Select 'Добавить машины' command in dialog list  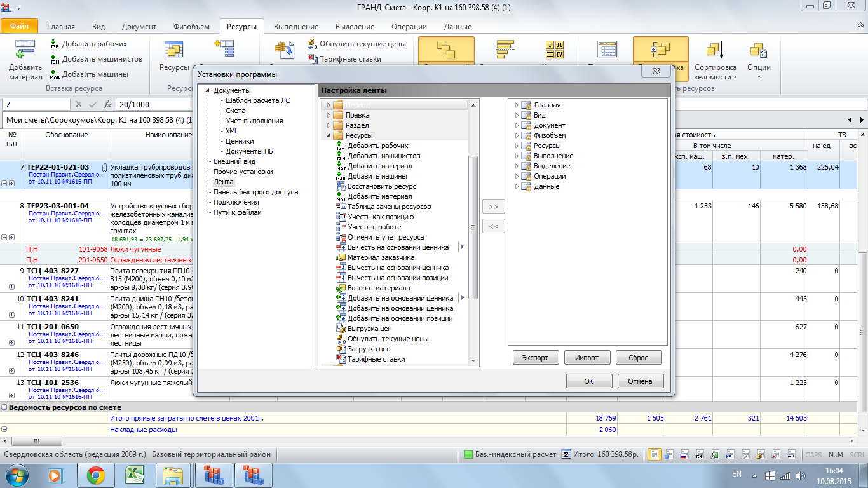coord(371,176)
